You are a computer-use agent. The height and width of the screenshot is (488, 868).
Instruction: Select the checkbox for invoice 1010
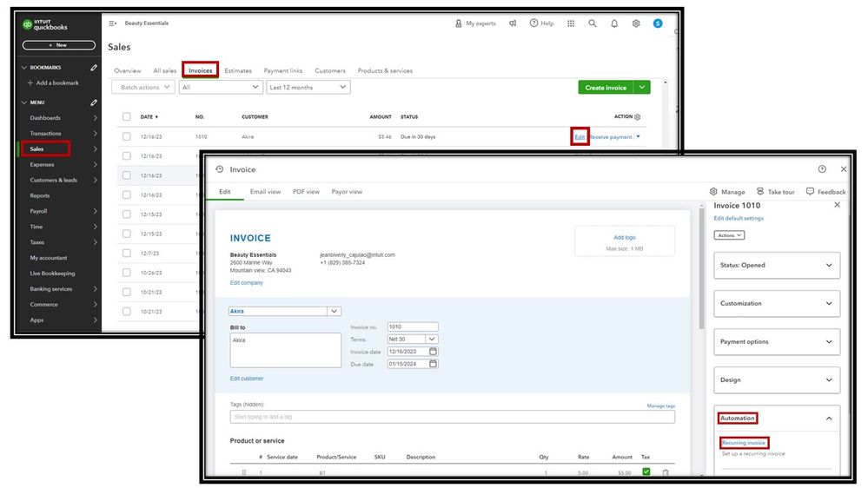coord(127,136)
